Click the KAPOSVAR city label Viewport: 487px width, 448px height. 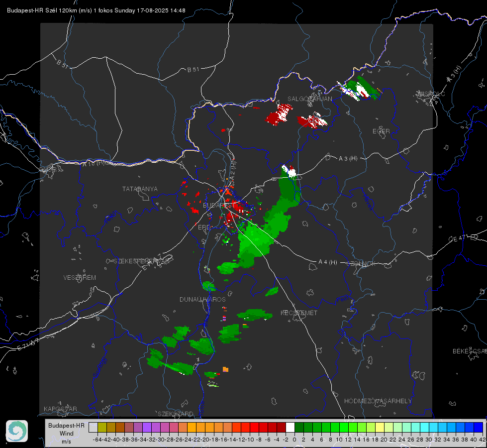(x=60, y=409)
